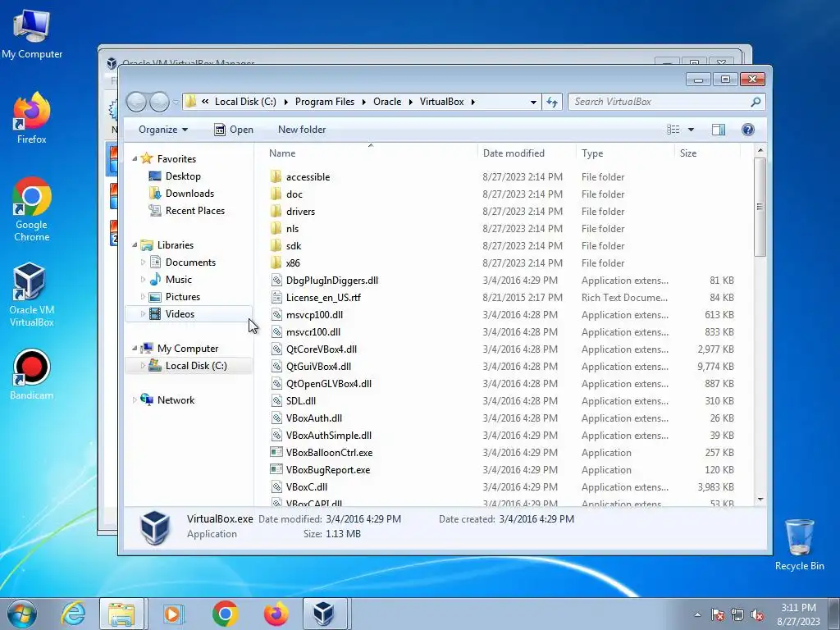Viewport: 840px width, 630px height.
Task: Click the file list vertical scrollbar thumb
Action: [x=760, y=207]
